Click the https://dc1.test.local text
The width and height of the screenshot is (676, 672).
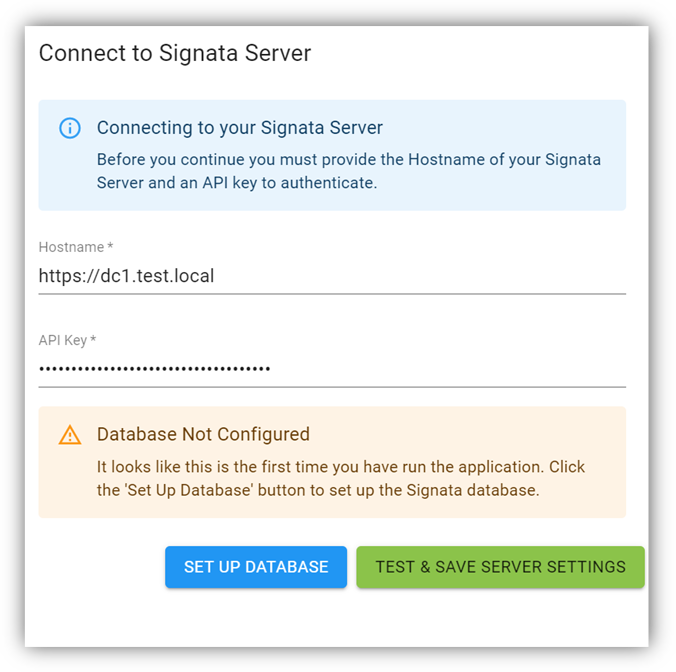tap(126, 276)
